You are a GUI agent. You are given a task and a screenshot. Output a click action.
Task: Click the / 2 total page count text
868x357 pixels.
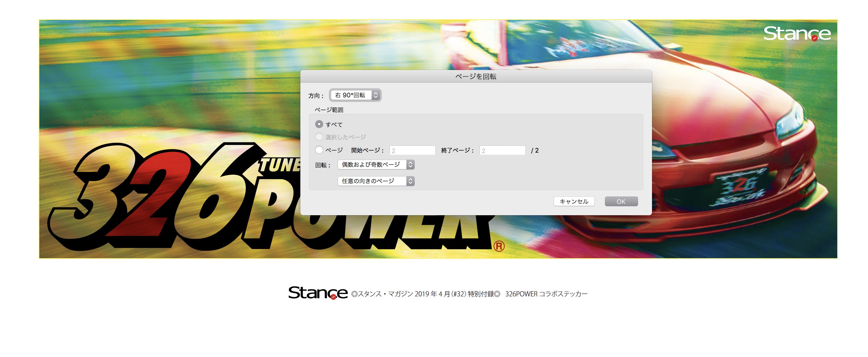[x=535, y=150]
